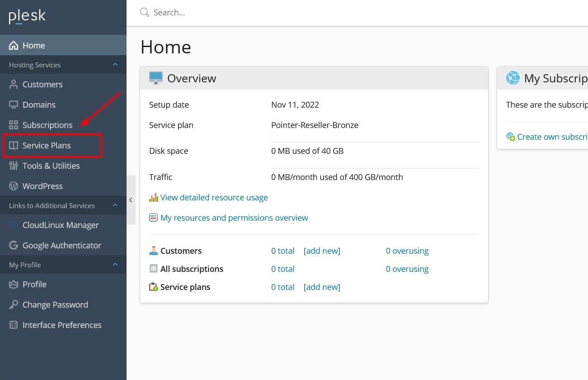
Task: Open Customers in the sidebar
Action: point(63,84)
